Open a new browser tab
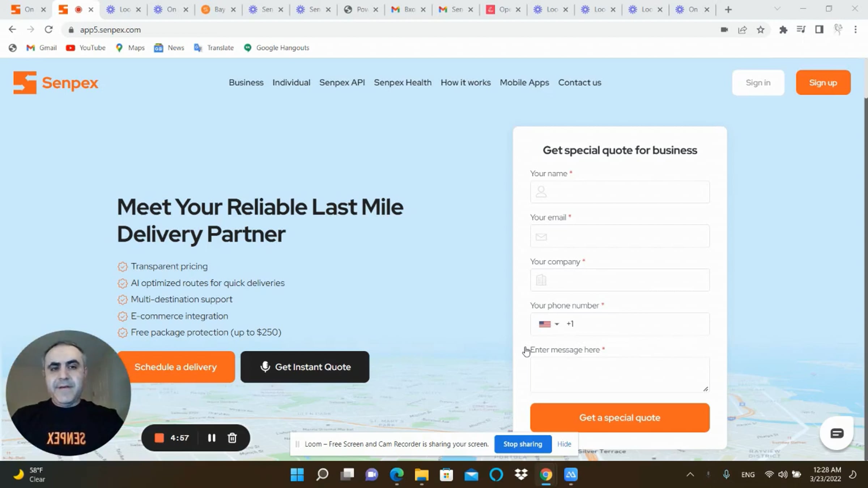 pyautogui.click(x=728, y=9)
